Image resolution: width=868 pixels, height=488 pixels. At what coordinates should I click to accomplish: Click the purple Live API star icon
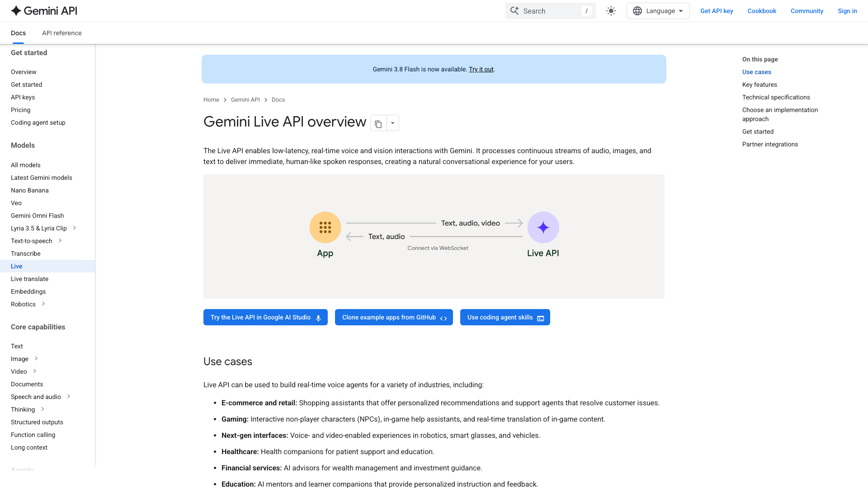(x=543, y=227)
